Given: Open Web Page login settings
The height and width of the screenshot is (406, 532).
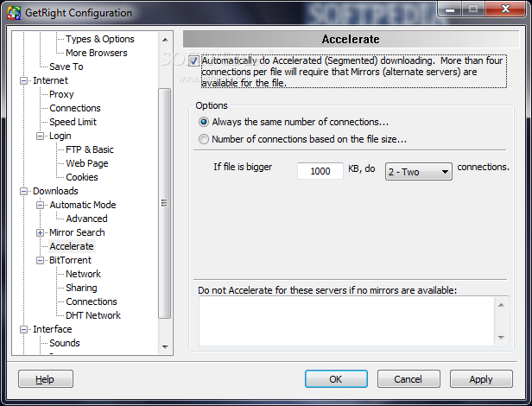Looking at the screenshot, I should pos(87,163).
